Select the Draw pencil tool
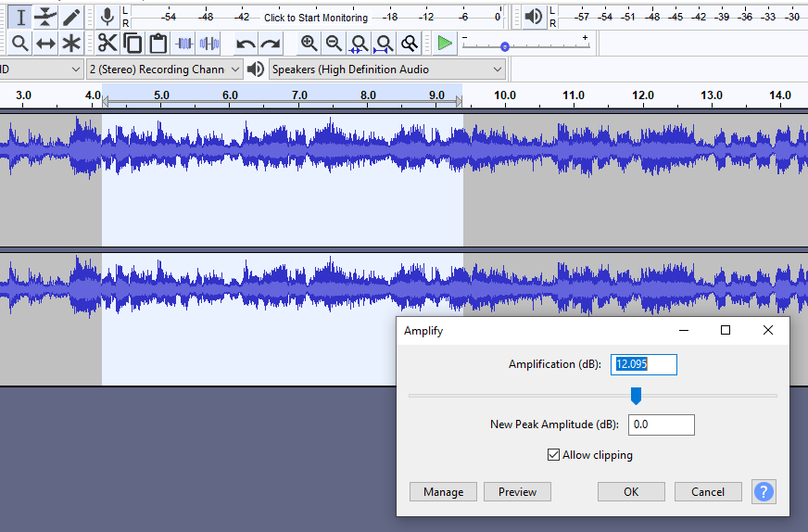 71,17
